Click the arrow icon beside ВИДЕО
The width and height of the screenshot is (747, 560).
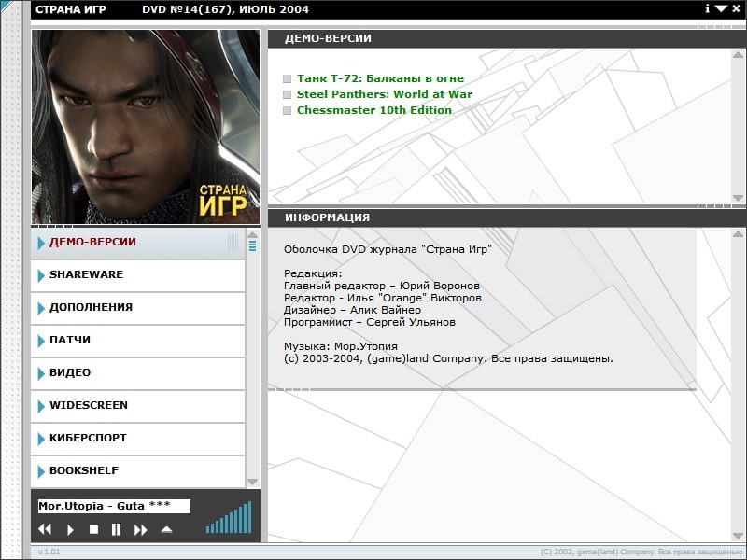[x=41, y=374]
